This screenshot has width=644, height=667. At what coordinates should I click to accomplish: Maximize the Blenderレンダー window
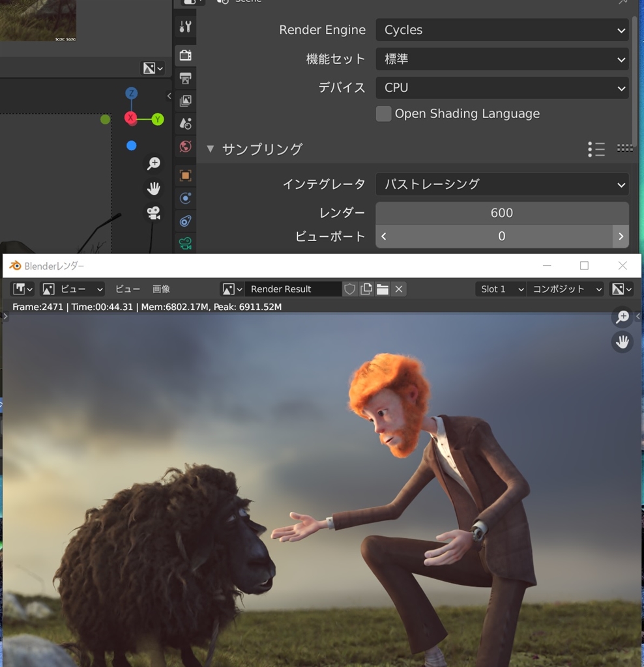click(x=585, y=266)
